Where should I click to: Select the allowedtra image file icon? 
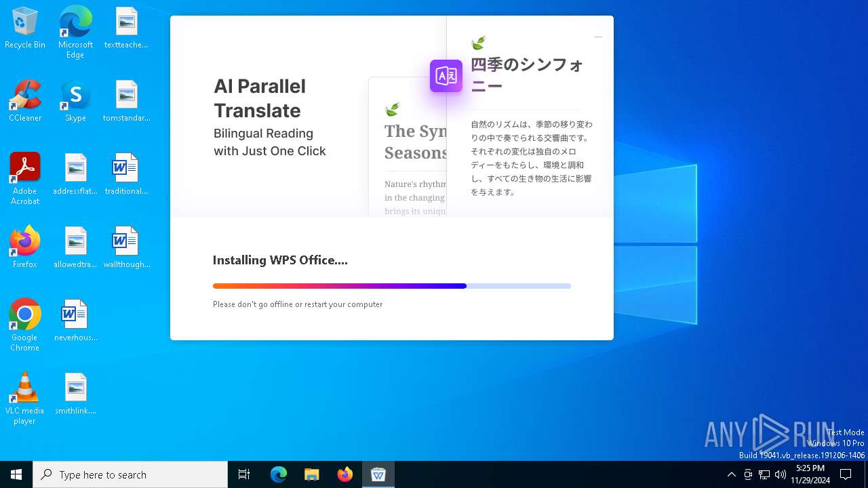point(75,247)
